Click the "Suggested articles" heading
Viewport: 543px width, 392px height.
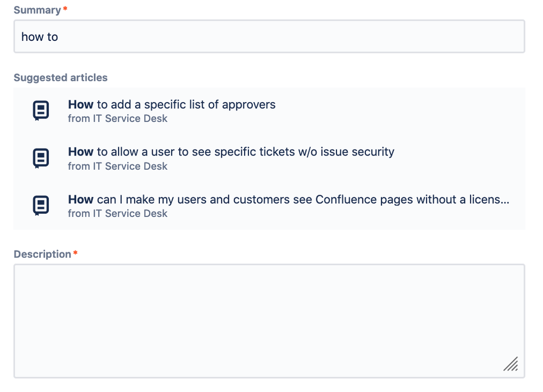coord(60,78)
